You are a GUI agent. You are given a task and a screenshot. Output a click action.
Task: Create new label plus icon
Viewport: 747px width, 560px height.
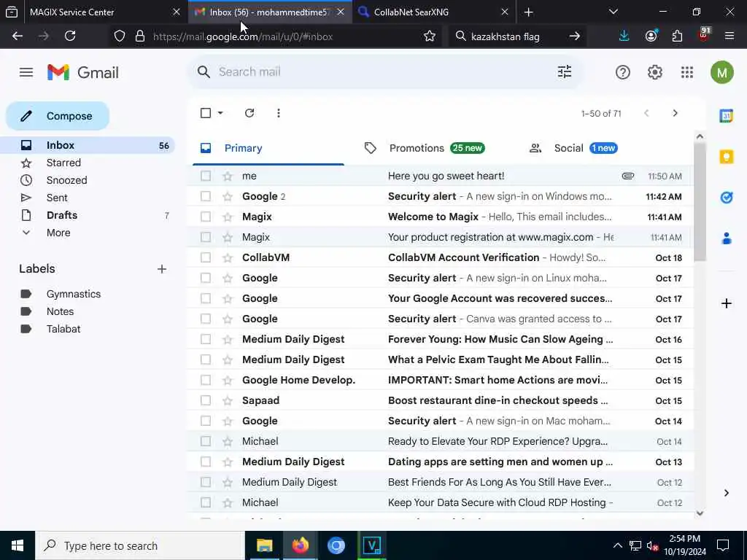click(x=162, y=269)
